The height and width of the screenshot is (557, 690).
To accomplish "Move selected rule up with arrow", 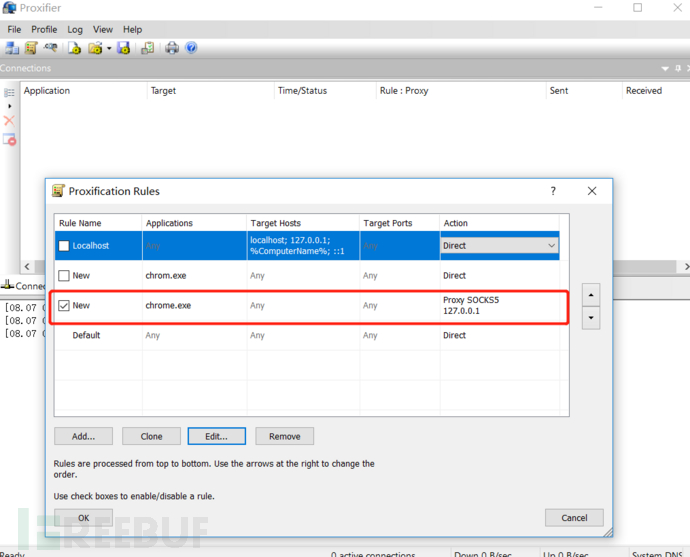I will pyautogui.click(x=591, y=295).
